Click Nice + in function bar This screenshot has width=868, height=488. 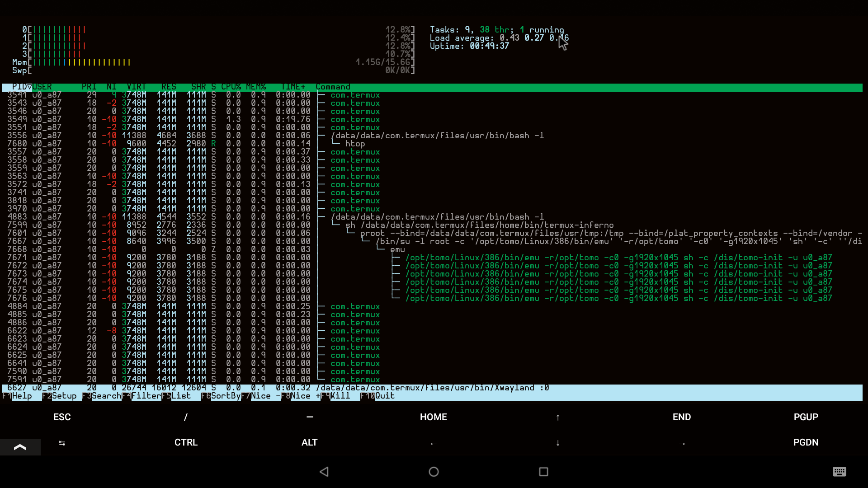pos(301,396)
